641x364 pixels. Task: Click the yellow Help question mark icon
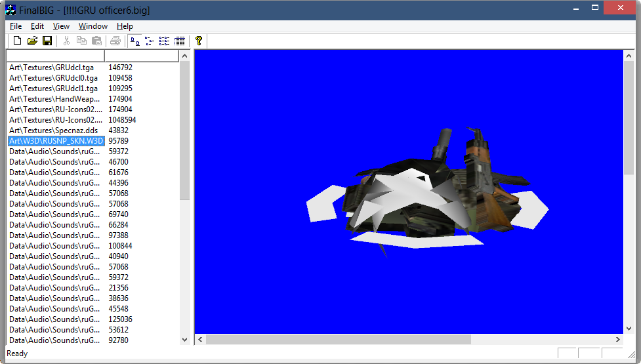[199, 41]
